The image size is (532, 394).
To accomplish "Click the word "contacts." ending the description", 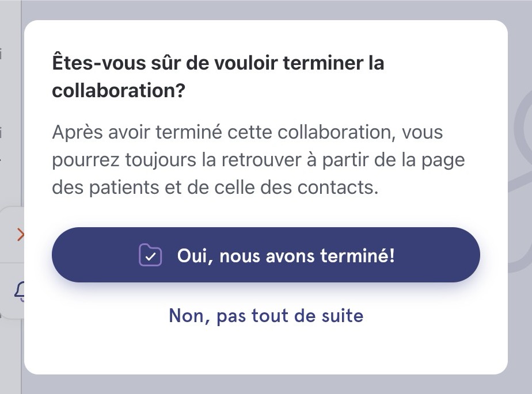I will pos(337,188).
